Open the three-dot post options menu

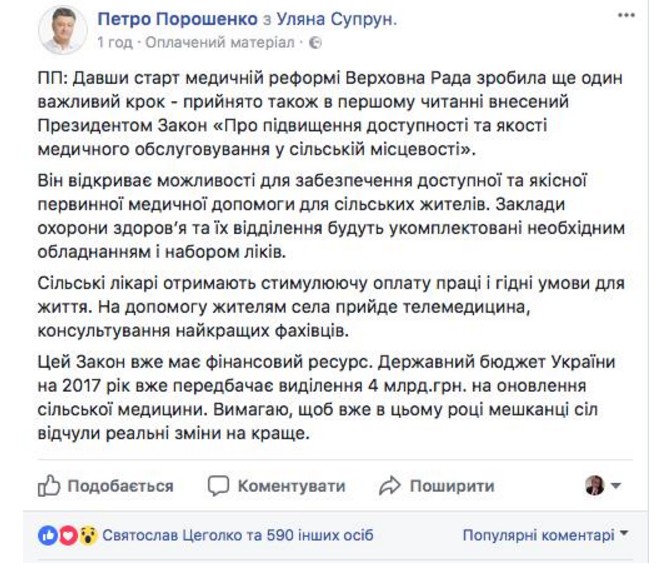[x=626, y=16]
